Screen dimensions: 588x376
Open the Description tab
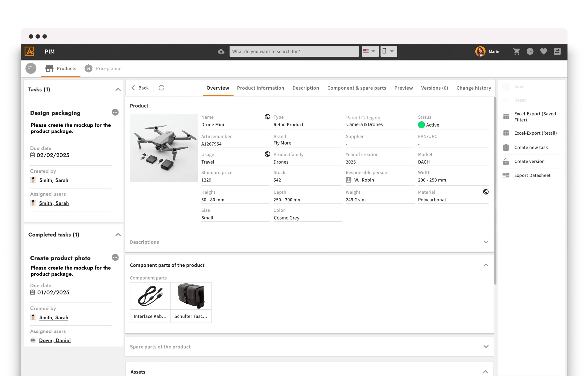tap(306, 88)
